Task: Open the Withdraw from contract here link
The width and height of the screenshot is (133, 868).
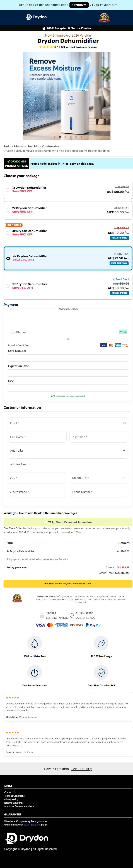Action: (19, 806)
